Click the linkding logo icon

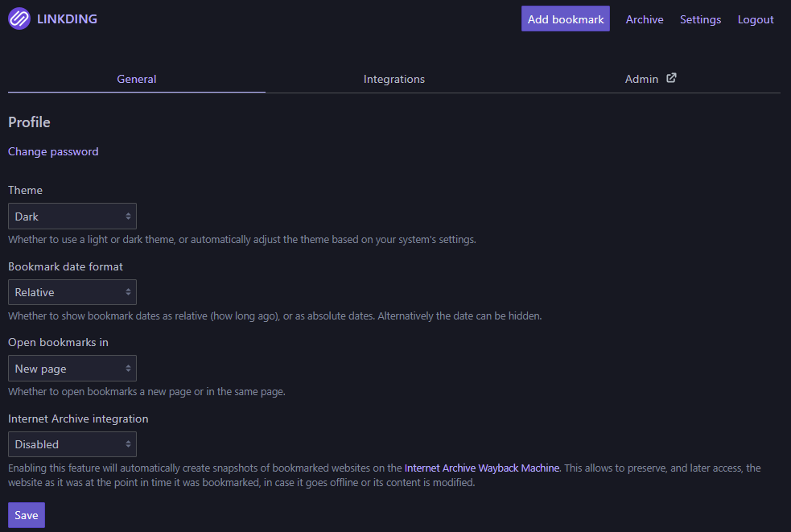(x=19, y=19)
